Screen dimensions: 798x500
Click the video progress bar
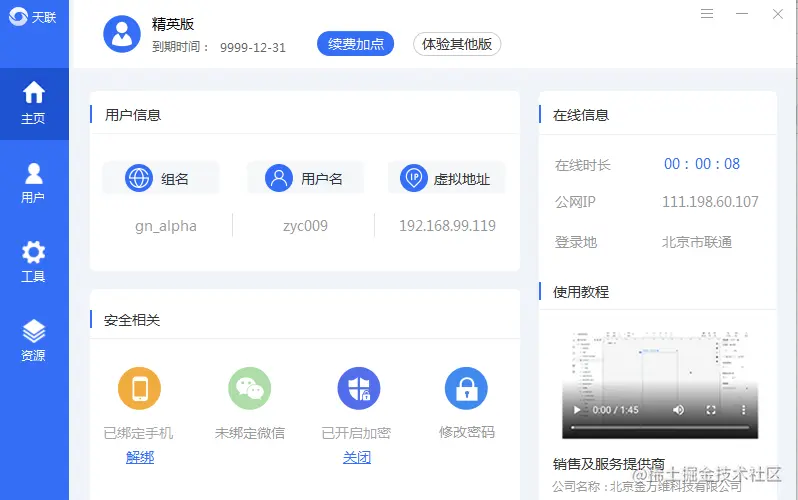coord(660,428)
